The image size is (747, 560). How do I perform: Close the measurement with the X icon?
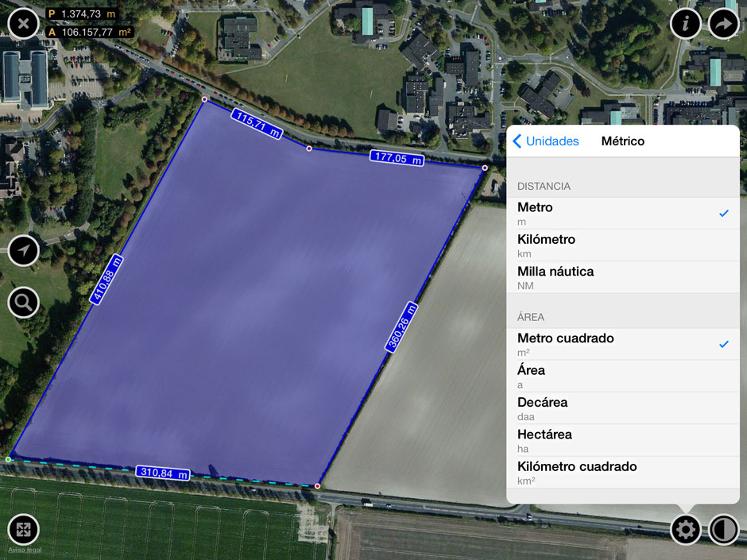point(23,23)
